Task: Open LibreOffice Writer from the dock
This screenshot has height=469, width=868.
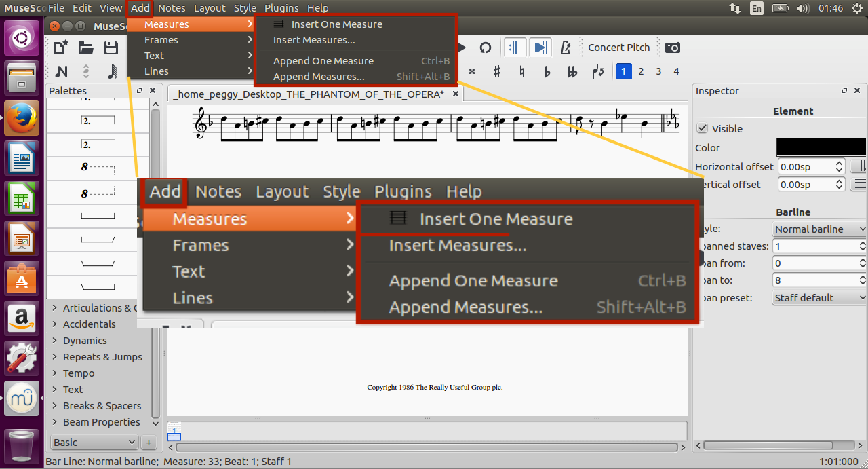Action: (22, 157)
